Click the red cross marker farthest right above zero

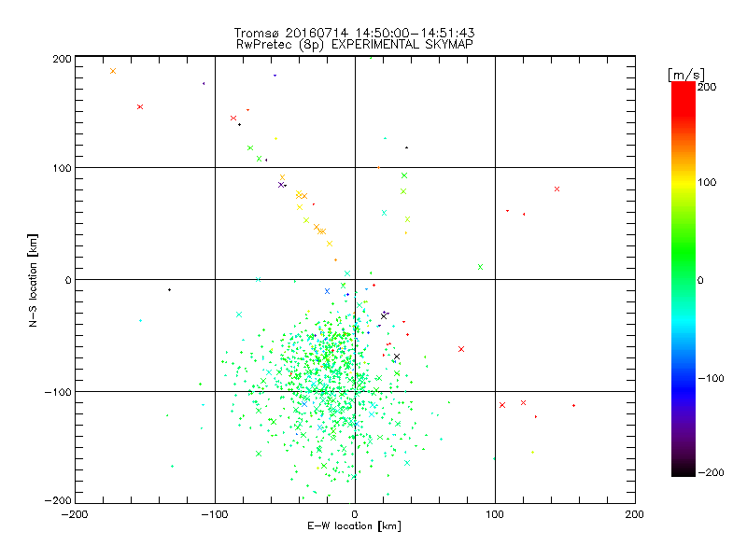click(x=557, y=189)
